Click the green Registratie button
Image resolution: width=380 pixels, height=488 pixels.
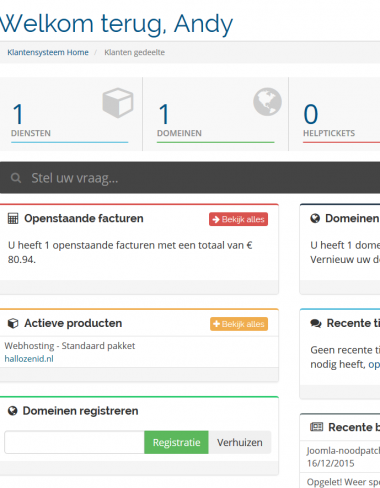point(176,442)
